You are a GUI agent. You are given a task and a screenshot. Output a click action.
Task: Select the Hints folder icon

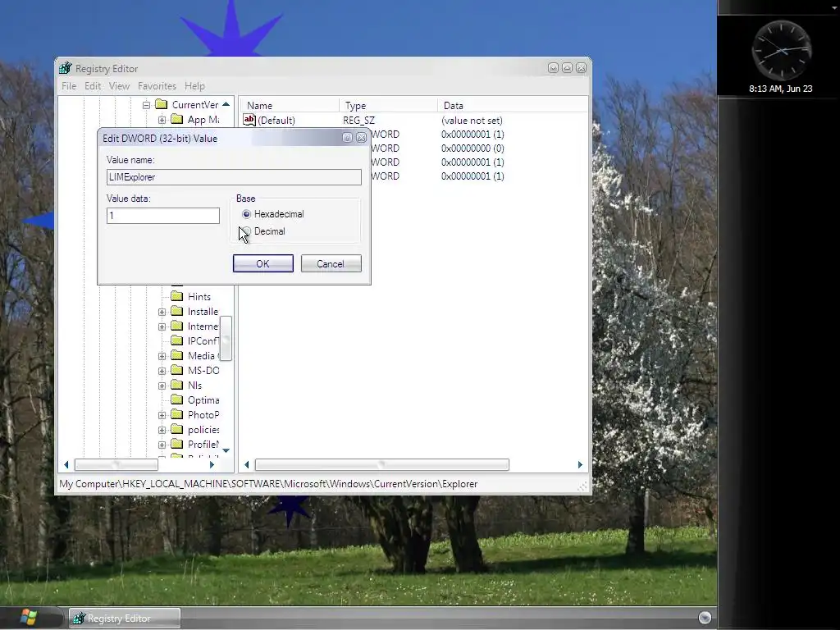pos(177,296)
